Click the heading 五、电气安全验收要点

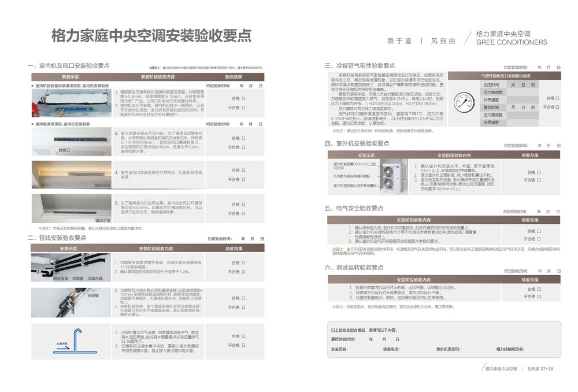pyautogui.click(x=354, y=208)
